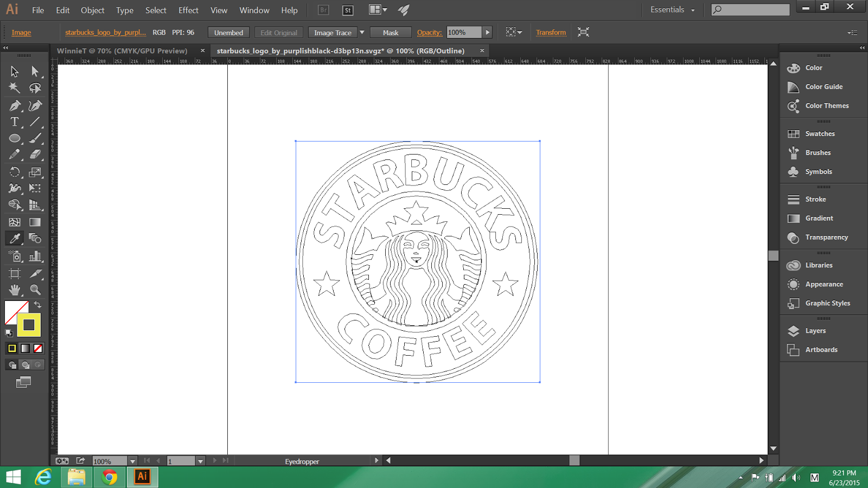Screen dimensions: 868x488
Task: Choose the Ellipse shape tool
Action: click(15, 138)
